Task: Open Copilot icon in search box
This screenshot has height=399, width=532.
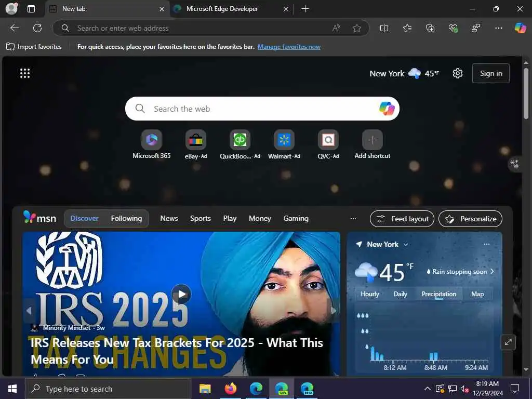Action: coord(387,109)
